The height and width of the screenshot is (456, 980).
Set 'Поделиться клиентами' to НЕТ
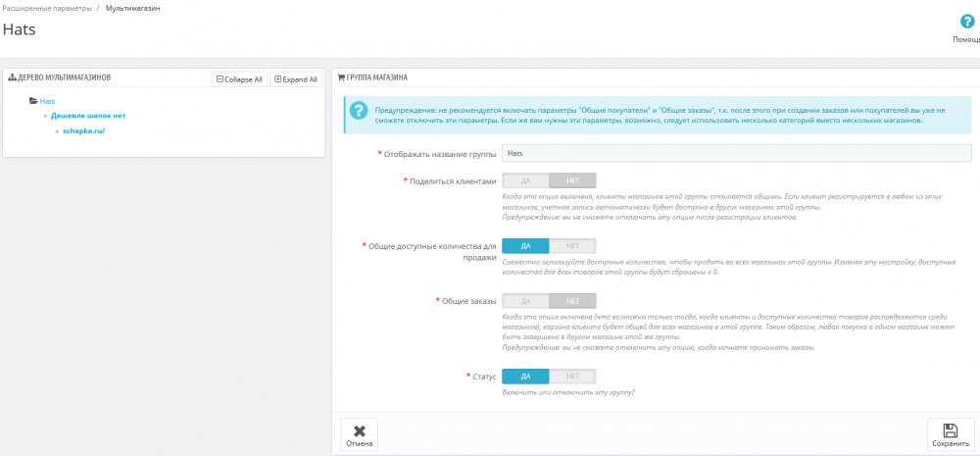tap(572, 180)
